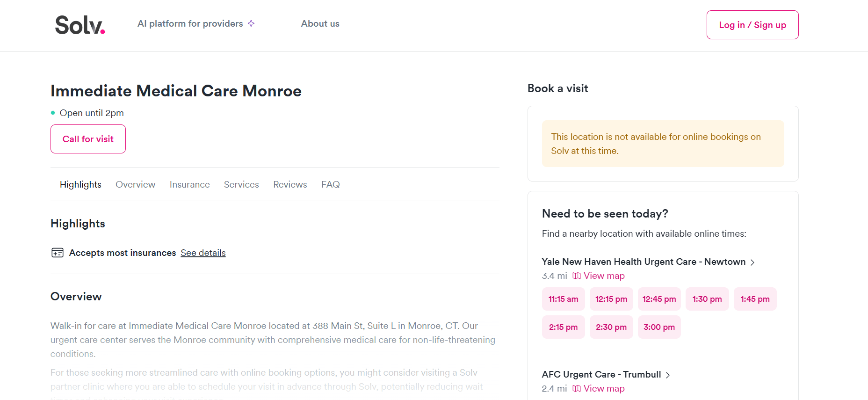Image resolution: width=868 pixels, height=400 pixels.
Task: Book the 12:15 pm time slot
Action: [x=611, y=299]
